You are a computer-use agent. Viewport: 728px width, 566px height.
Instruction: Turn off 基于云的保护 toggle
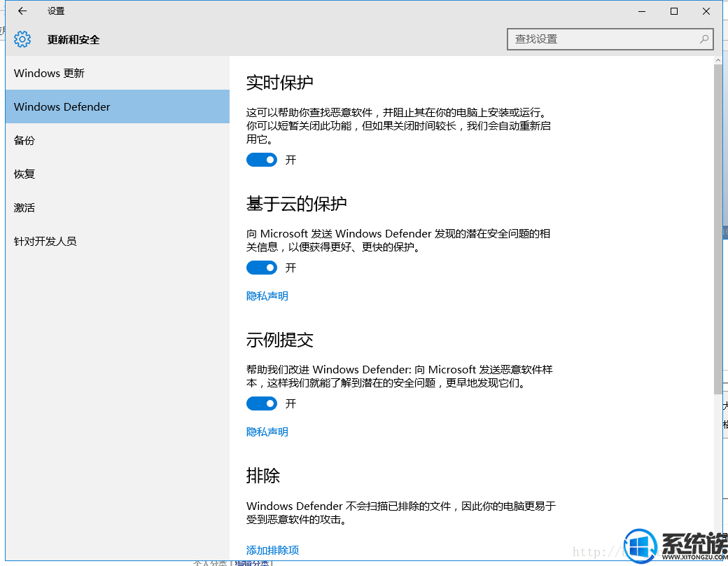coord(261,268)
